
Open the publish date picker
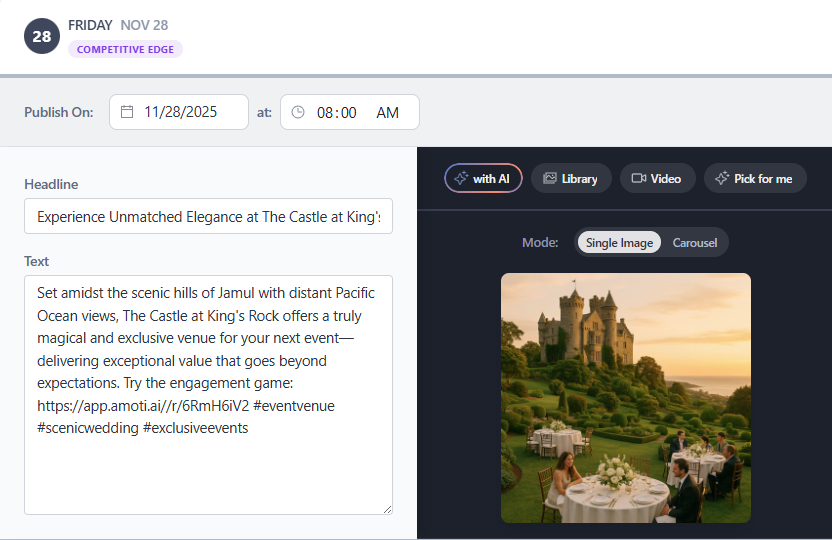tap(180, 112)
